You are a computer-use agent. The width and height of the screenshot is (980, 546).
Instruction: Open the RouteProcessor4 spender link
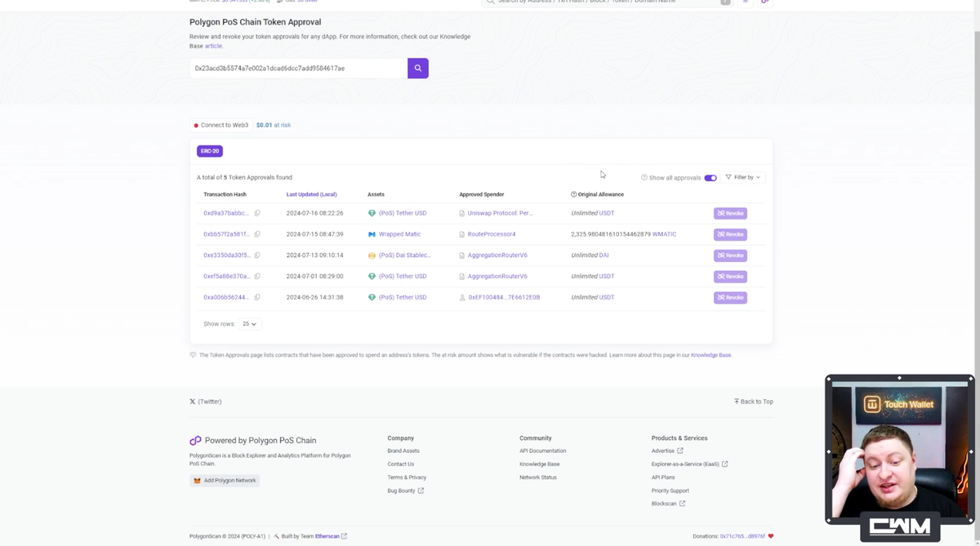tap(492, 234)
